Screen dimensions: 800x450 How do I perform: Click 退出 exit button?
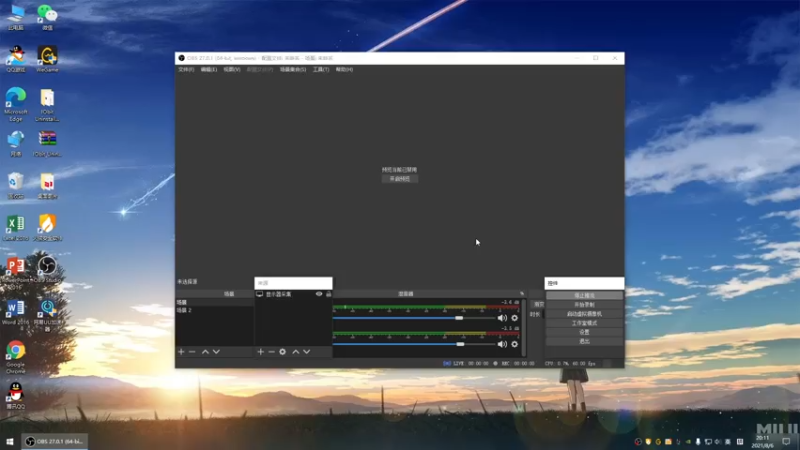[x=584, y=341]
